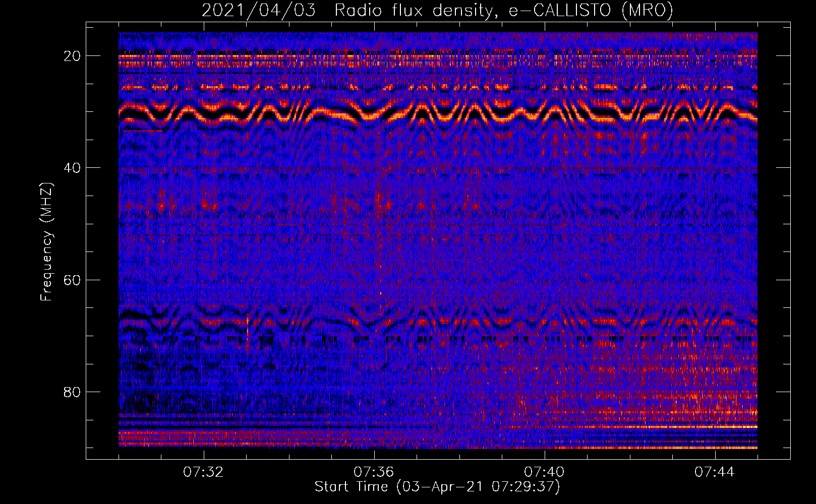Click the plot title '2021/04/03 Radio flux density'
This screenshot has width=816, height=504.
click(437, 11)
